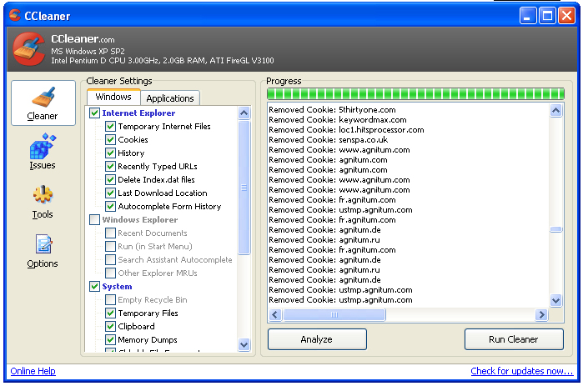
Task: Click settings list scroll up arrow
Action: click(x=244, y=113)
